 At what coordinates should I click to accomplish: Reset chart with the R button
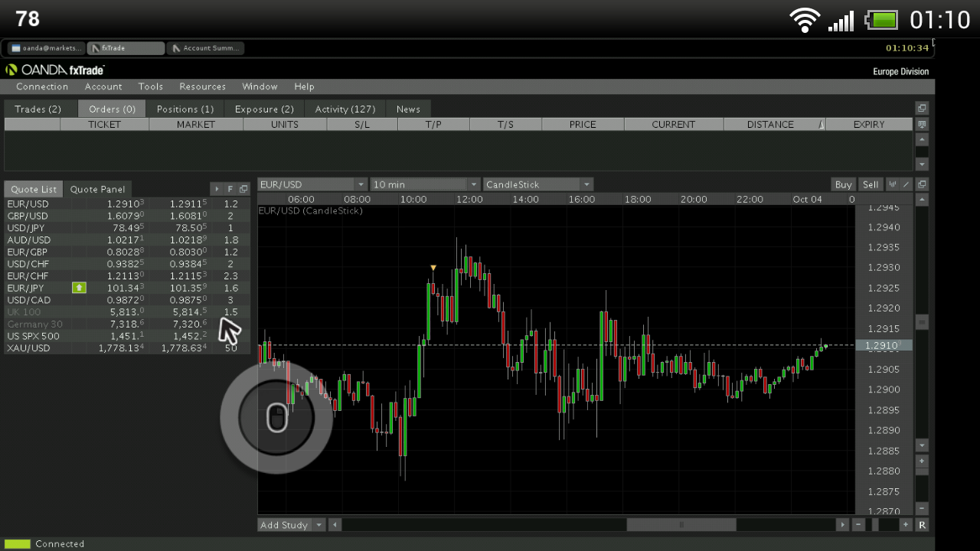(x=922, y=525)
